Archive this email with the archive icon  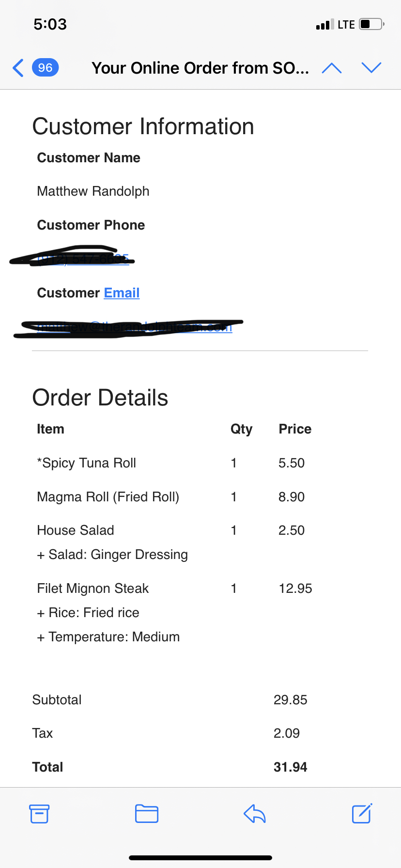coord(39,814)
